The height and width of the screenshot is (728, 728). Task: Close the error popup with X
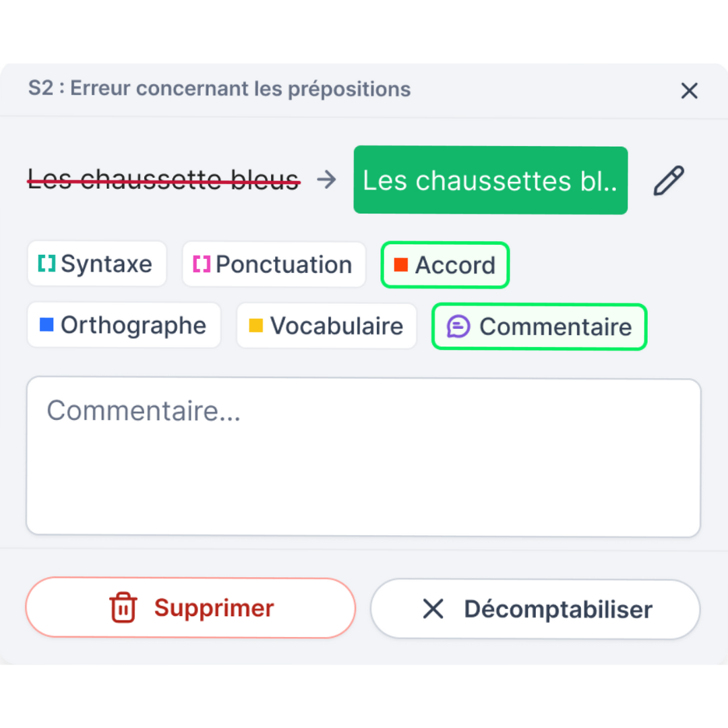(x=689, y=90)
